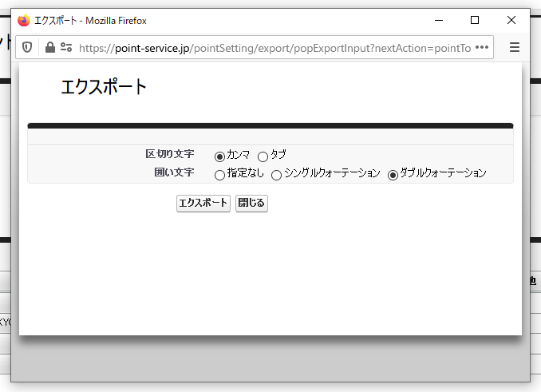Open the page actions three-dot menu
Image resolution: width=541 pixels, height=392 pixels.
click(481, 47)
